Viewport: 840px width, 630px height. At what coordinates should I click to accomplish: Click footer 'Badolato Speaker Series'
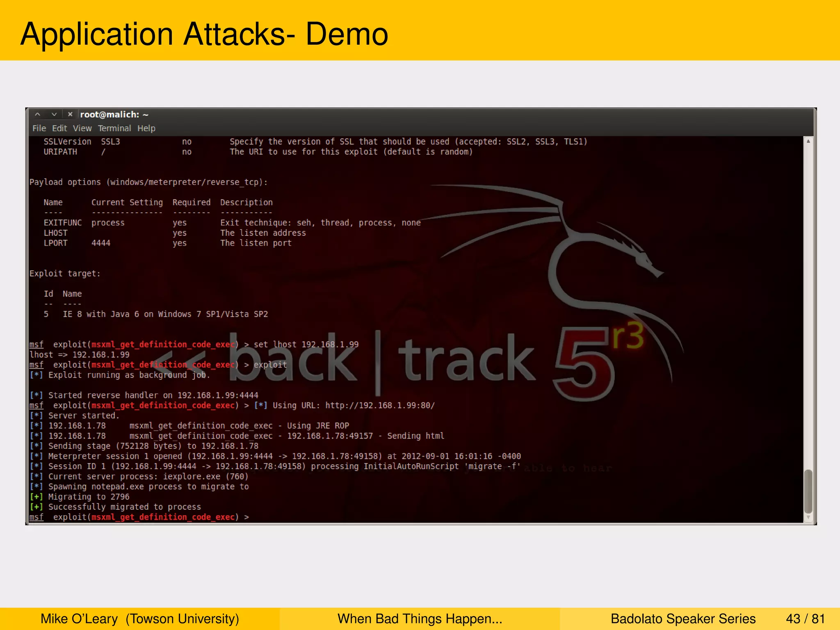pyautogui.click(x=683, y=619)
